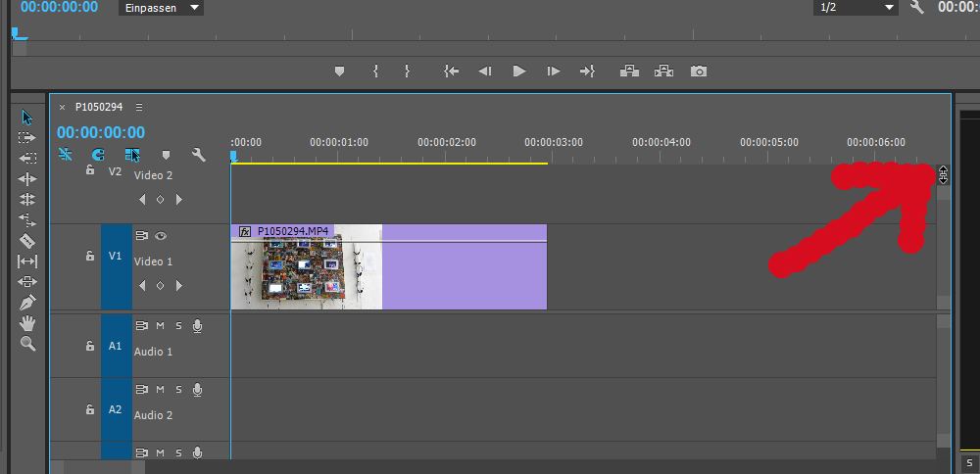This screenshot has width=980, height=474.
Task: Add keyframe on Video 1 track
Action: tap(160, 285)
